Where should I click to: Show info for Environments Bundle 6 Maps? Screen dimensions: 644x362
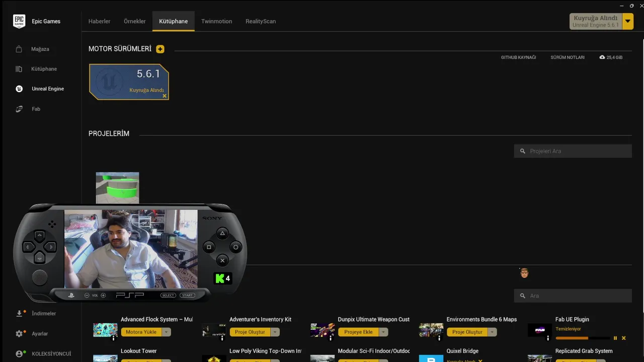click(440, 338)
